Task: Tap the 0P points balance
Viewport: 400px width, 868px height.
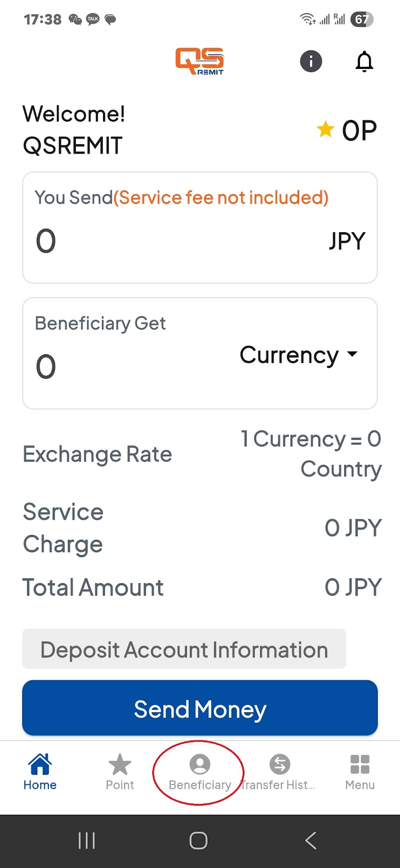Action: point(359,131)
